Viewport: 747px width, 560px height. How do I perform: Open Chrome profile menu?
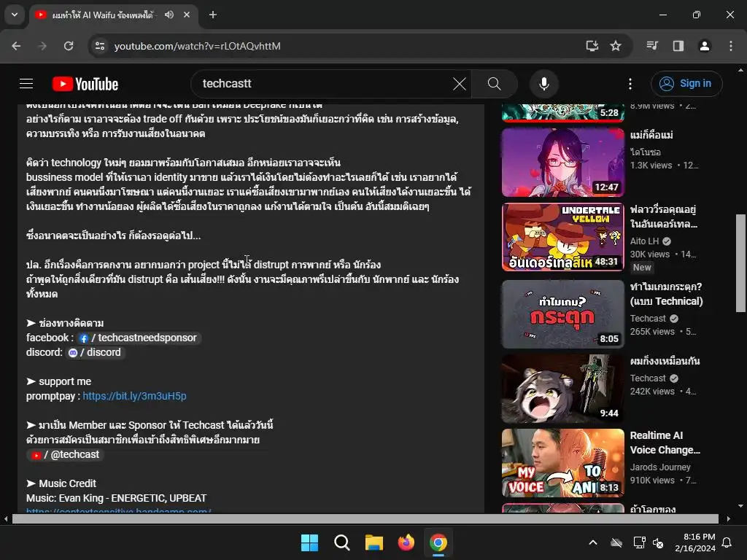(704, 46)
